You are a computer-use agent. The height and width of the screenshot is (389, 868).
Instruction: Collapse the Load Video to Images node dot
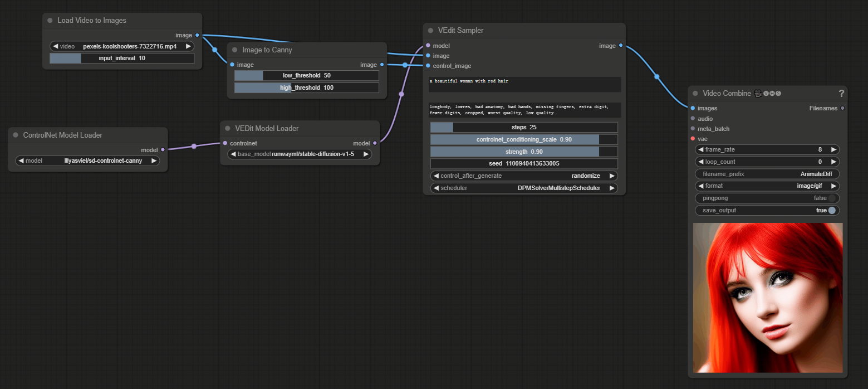(x=50, y=21)
